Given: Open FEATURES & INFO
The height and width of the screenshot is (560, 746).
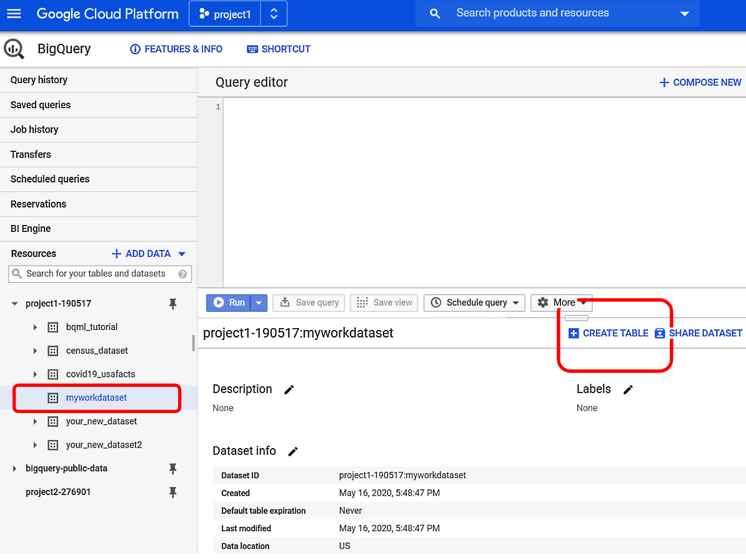Looking at the screenshot, I should click(176, 49).
